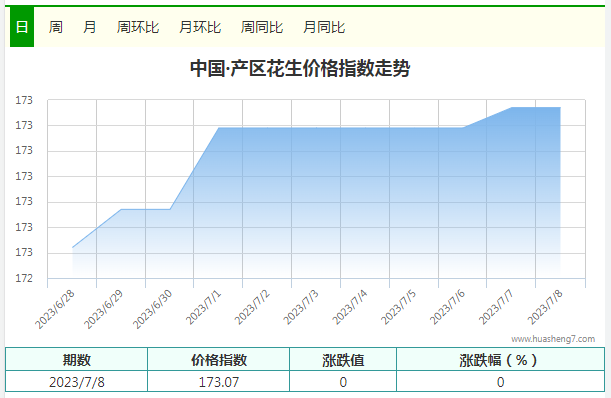This screenshot has width=611, height=398.
Task: Open the 月环比 tab
Action: (x=200, y=27)
